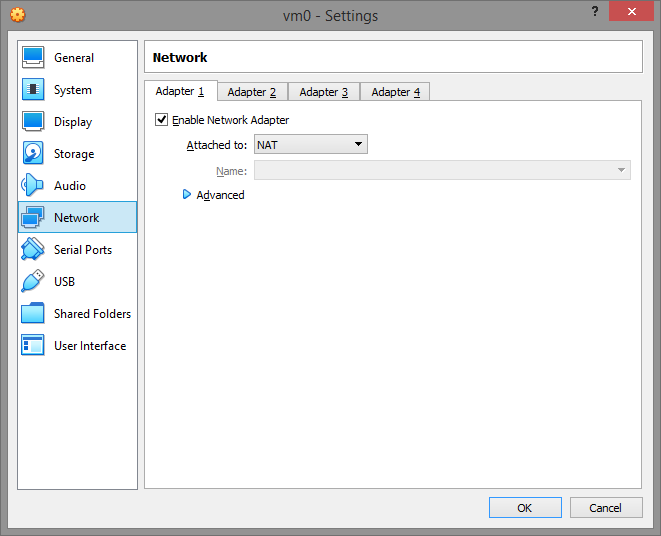Viewport: 661px width, 536px height.
Task: Click the User Interface icon
Action: click(x=34, y=346)
